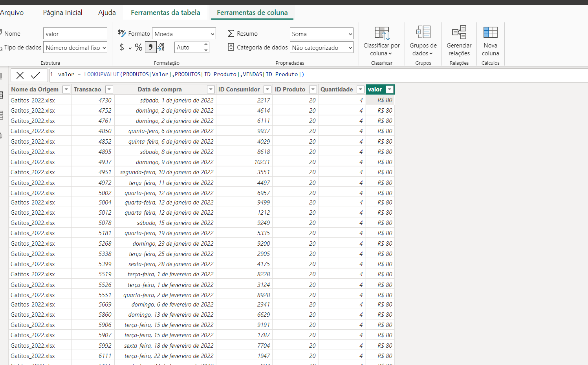Open ID Produto filter arrow
Image resolution: width=588 pixels, height=365 pixels.
313,89
